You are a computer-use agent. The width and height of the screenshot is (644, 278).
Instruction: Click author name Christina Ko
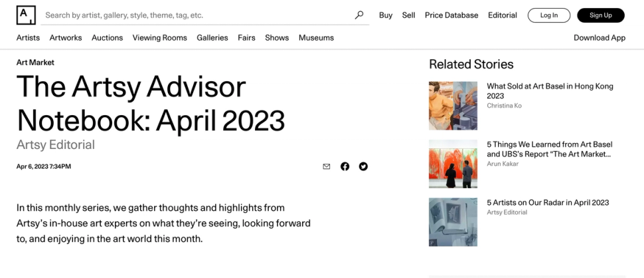(x=505, y=106)
